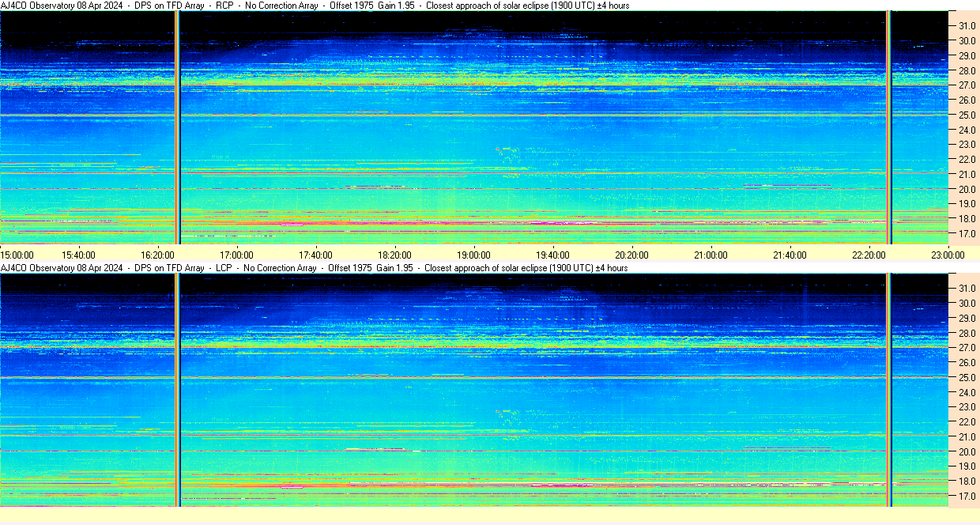Click the vertical marker line near 22:20 in RCP panel
This screenshot has width=980, height=525.
(889, 127)
